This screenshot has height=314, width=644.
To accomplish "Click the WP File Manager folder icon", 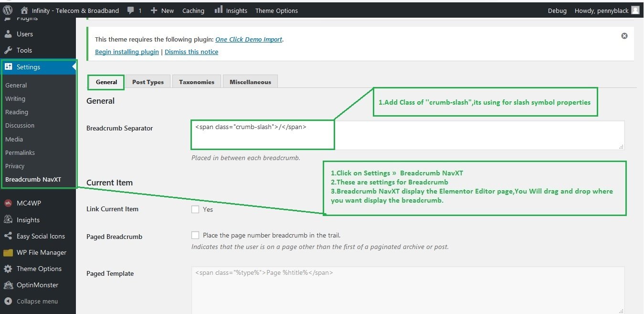I will click(8, 252).
